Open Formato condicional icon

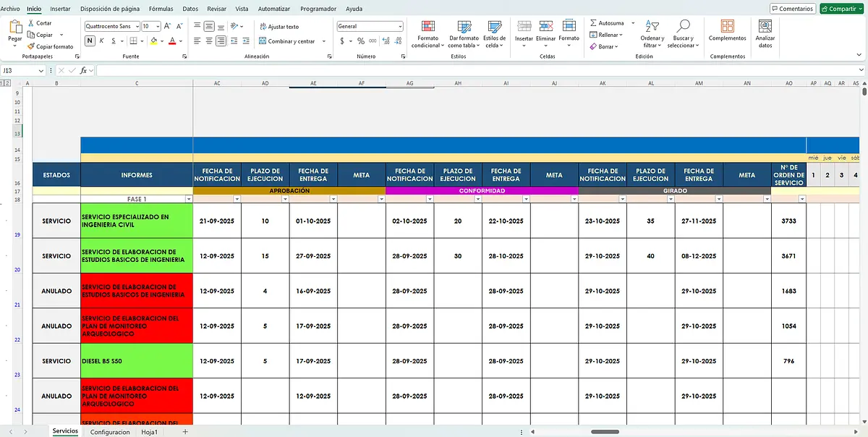427,27
